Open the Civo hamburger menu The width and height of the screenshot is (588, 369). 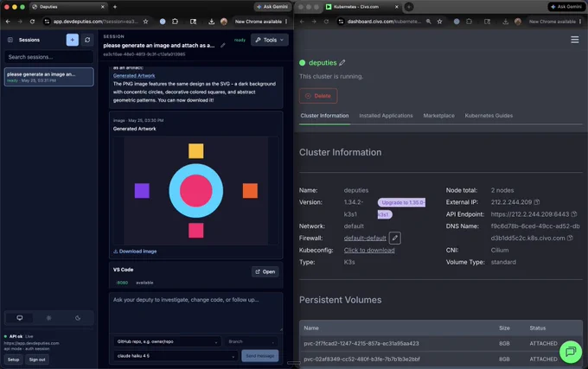coord(574,40)
